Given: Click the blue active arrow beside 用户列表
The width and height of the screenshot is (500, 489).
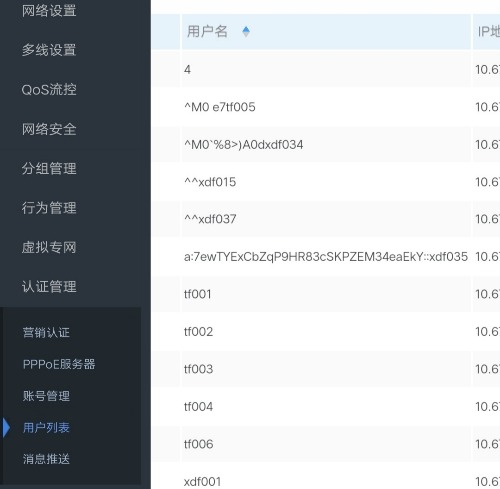Looking at the screenshot, I should (x=6, y=428).
